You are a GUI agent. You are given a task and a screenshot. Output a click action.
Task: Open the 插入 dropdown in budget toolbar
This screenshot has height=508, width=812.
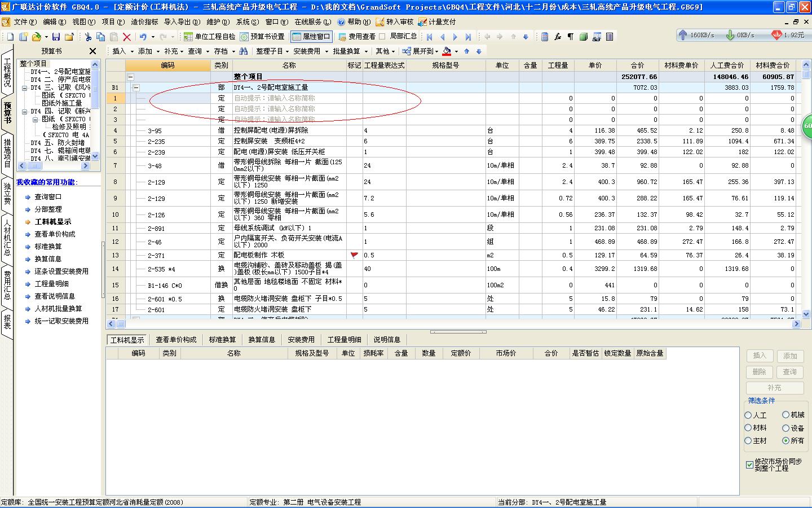122,51
